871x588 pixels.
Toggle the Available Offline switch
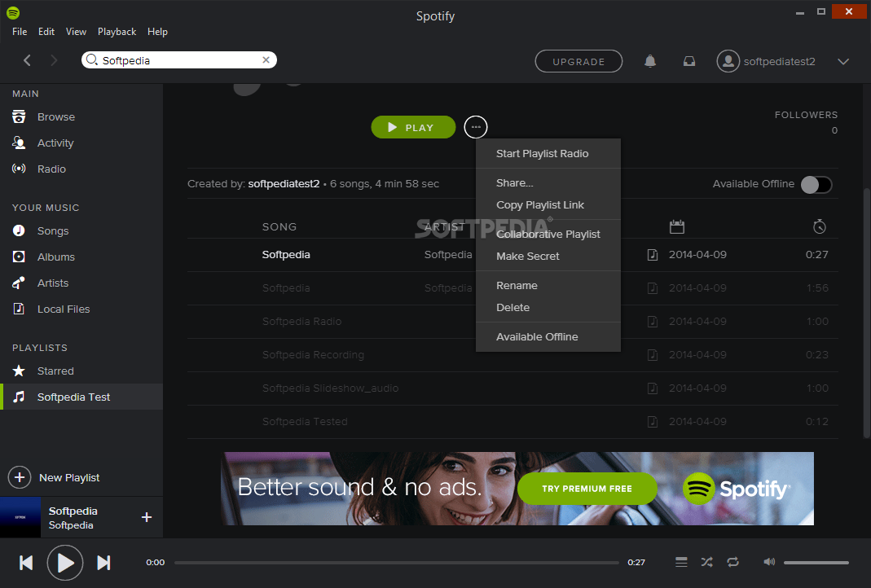click(816, 184)
